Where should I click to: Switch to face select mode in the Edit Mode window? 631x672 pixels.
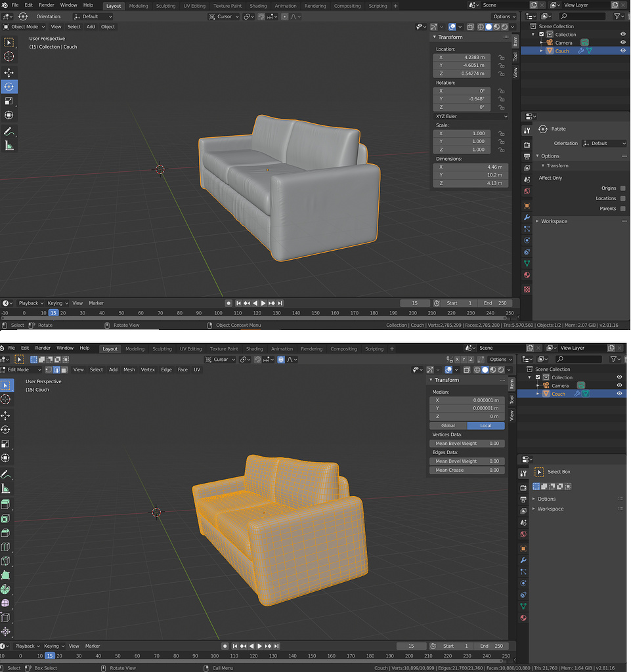click(x=64, y=369)
